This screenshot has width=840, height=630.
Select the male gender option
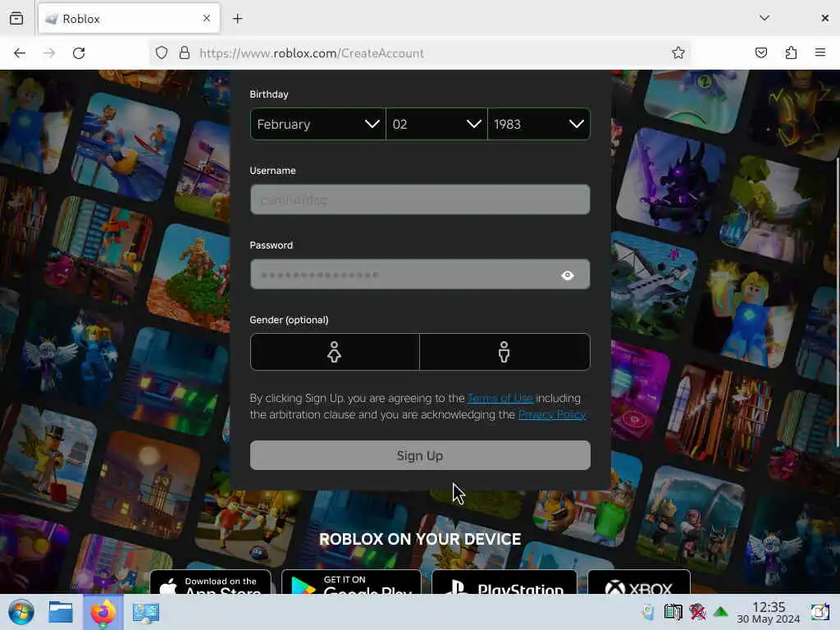tap(504, 352)
